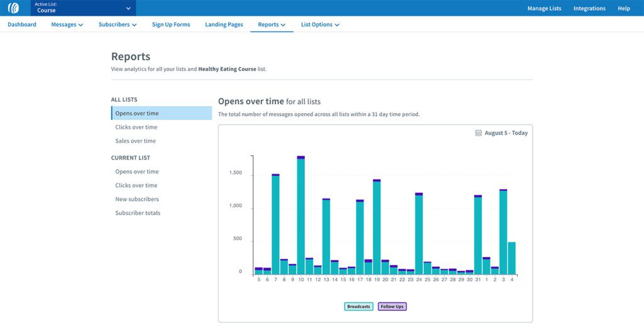Open the Landing Pages tab
Screen dimensions: 644x331
[x=224, y=25]
